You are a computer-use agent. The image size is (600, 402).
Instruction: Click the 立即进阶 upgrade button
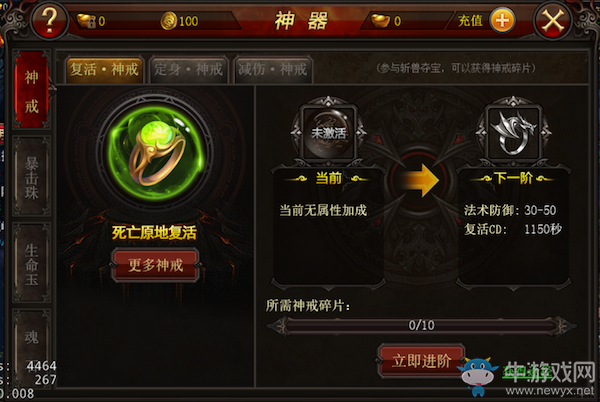(421, 361)
